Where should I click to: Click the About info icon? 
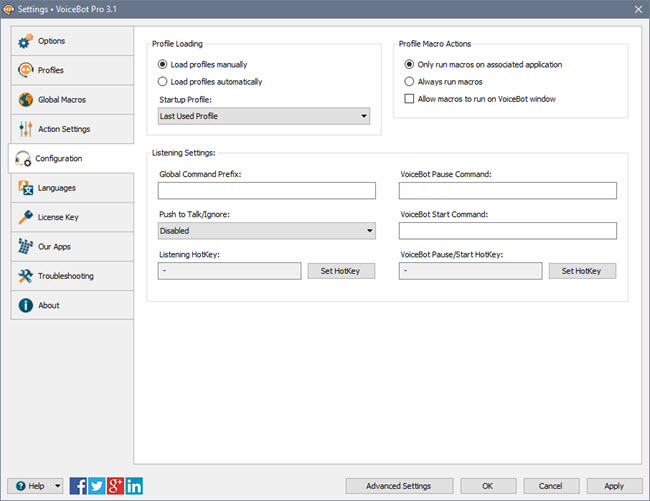tap(25, 305)
